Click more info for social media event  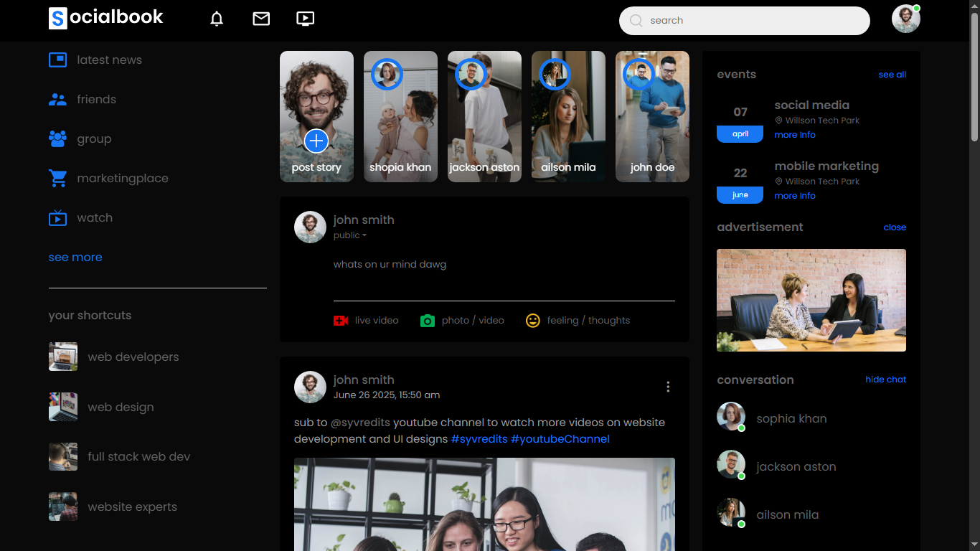coord(795,135)
